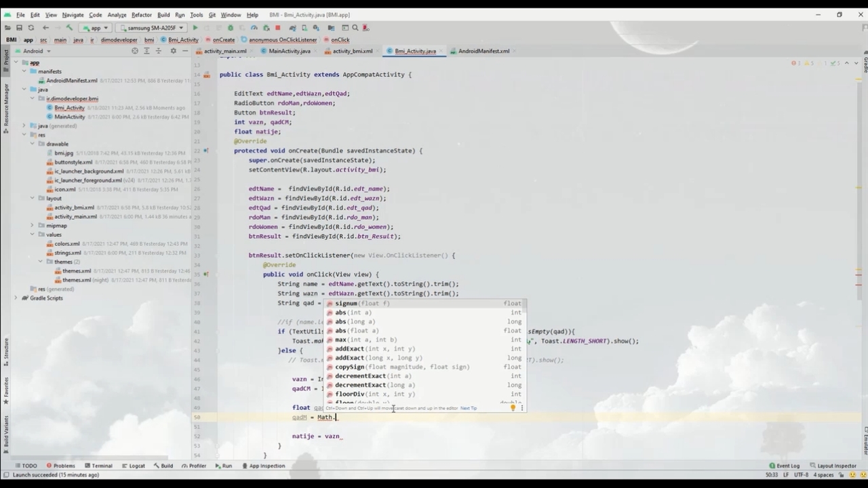Toggle the Logcat tool window
The width and height of the screenshot is (868, 488).
(x=134, y=466)
